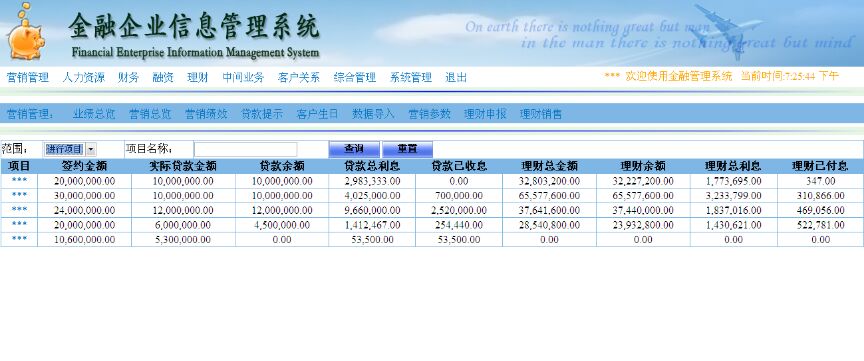Click the 理财总金额 column header

(549, 166)
